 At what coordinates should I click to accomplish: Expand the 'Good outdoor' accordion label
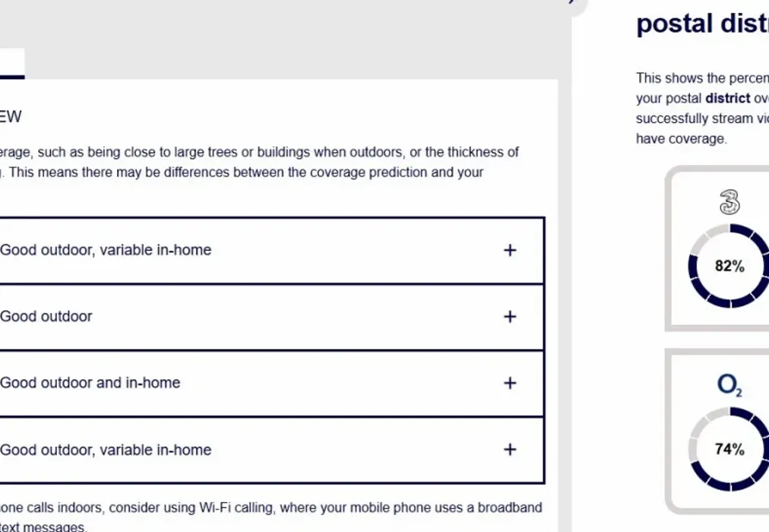coord(46,316)
